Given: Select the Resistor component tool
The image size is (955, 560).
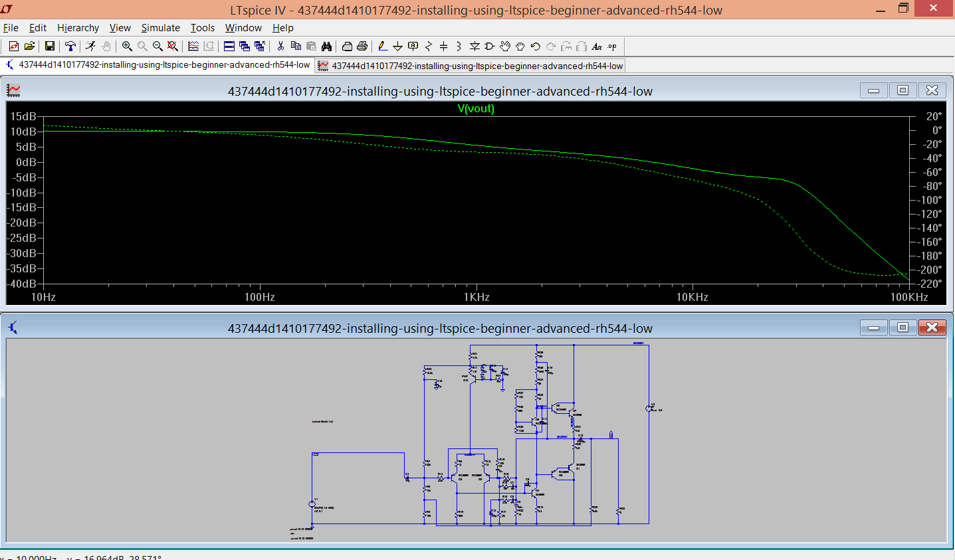Looking at the screenshot, I should point(429,46).
